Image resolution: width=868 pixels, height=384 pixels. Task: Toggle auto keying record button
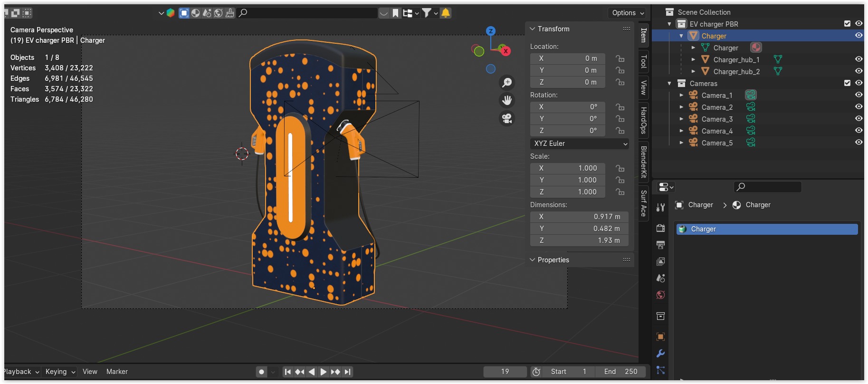point(261,372)
